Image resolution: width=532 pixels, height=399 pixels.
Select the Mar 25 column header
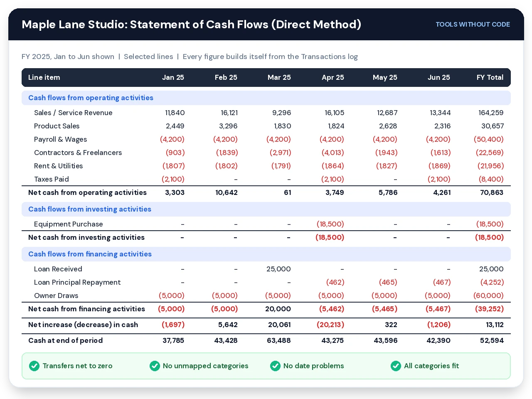tap(279, 77)
